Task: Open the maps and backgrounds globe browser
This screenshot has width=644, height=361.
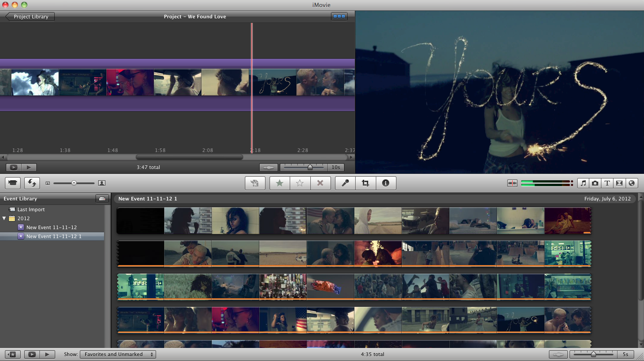Action: click(631, 183)
